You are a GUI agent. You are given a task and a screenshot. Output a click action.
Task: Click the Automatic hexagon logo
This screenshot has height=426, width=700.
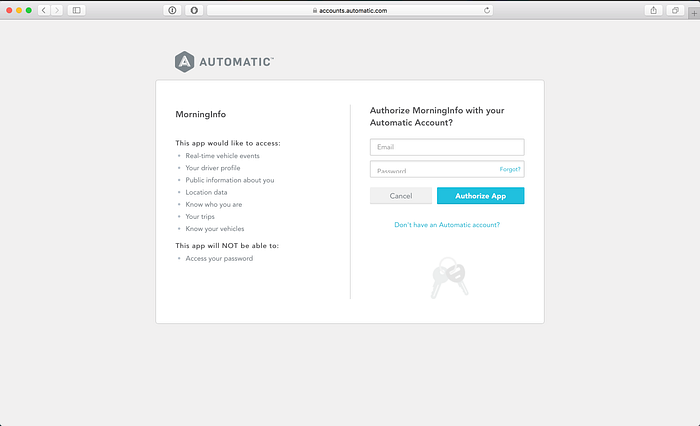(x=184, y=62)
